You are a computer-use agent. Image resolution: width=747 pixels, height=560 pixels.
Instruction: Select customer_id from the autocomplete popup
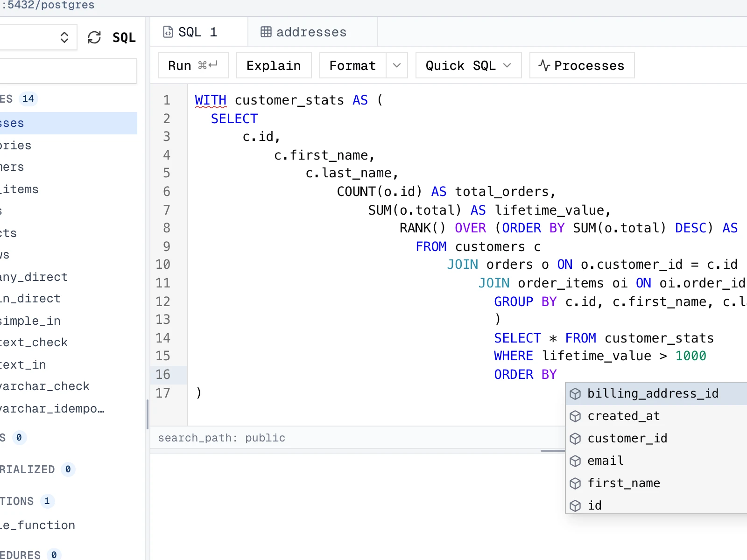point(627,438)
